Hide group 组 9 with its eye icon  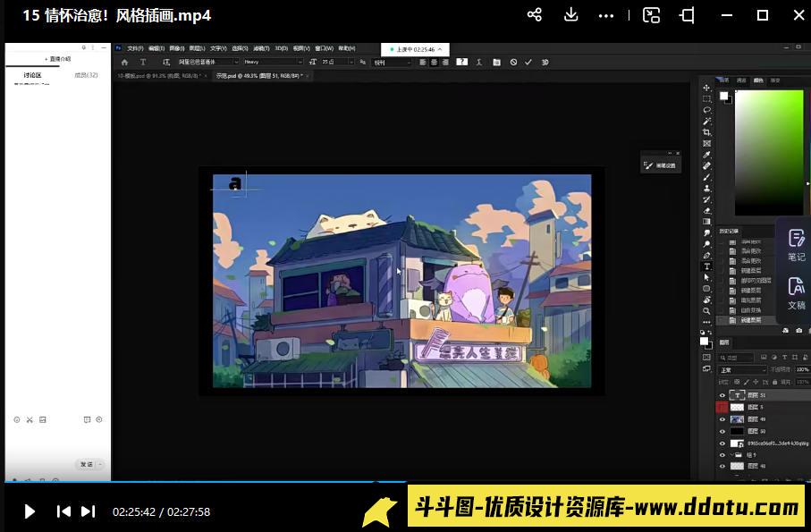722,455
